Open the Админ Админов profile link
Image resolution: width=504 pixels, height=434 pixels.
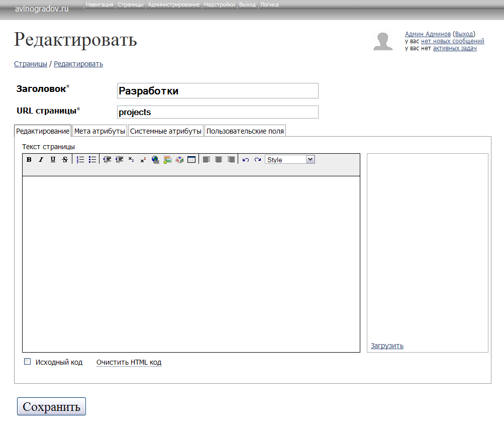[428, 34]
